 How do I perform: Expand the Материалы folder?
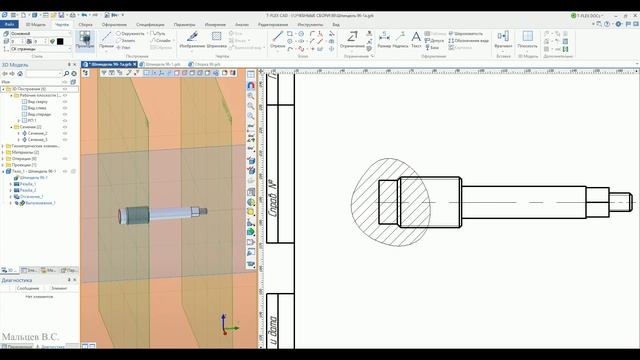coord(3,152)
